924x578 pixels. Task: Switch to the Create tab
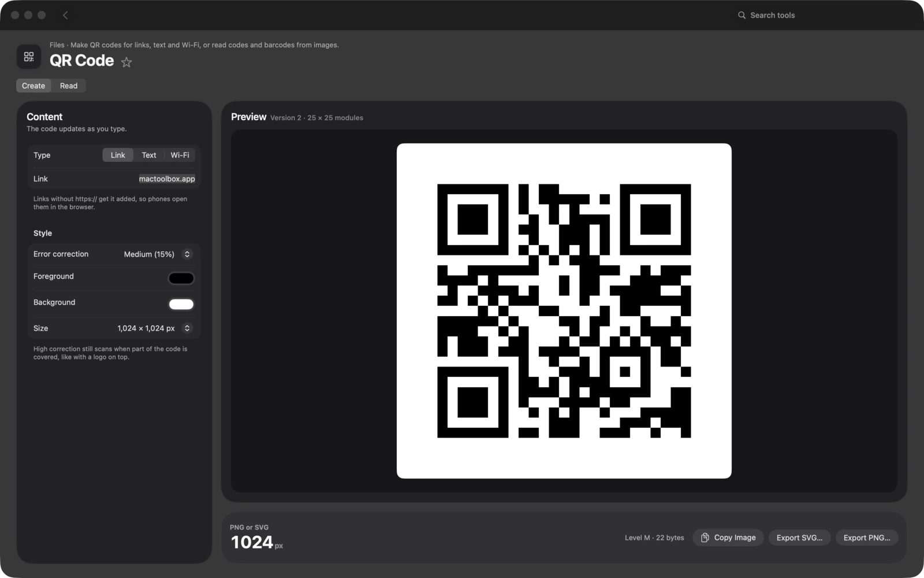(33, 86)
